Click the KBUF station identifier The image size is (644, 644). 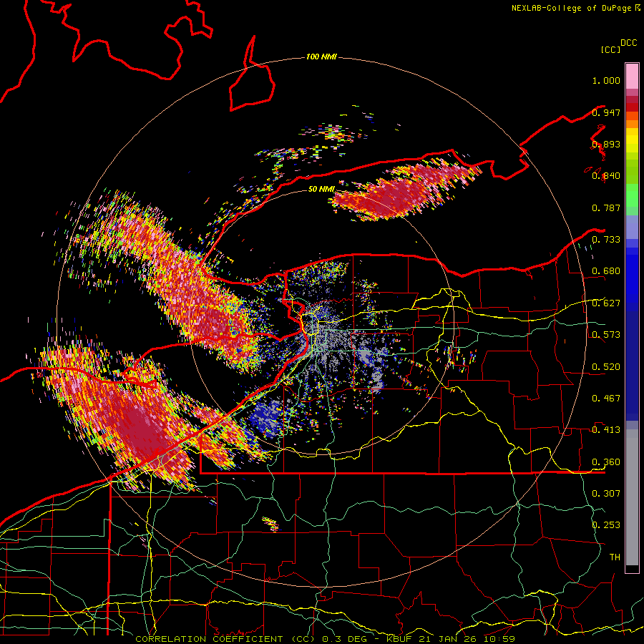[x=399, y=639]
